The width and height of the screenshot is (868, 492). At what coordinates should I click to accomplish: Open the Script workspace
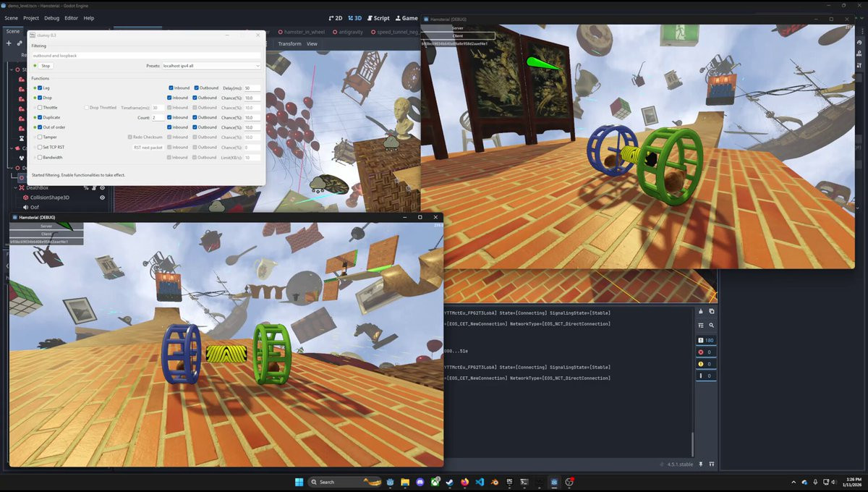[x=378, y=18]
